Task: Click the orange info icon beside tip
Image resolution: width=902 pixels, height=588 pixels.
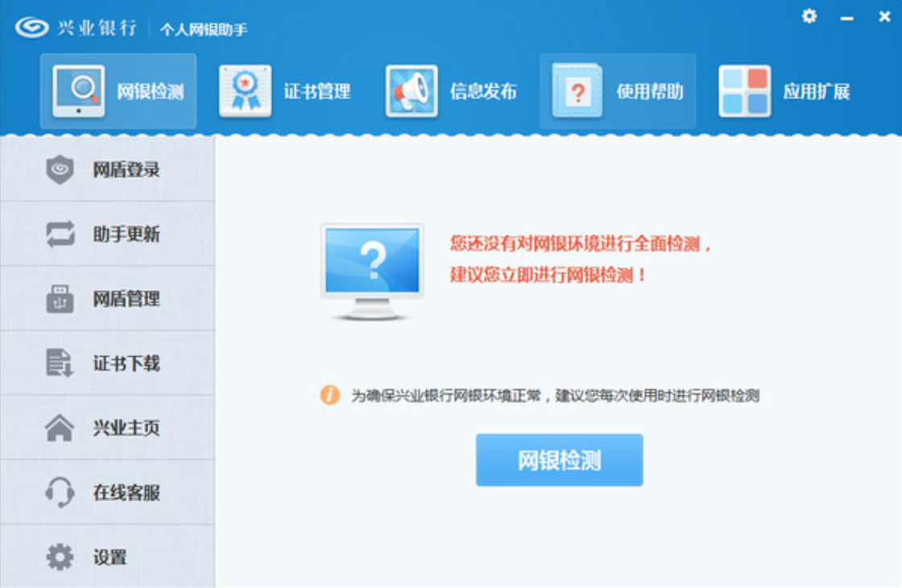Action: 329,395
